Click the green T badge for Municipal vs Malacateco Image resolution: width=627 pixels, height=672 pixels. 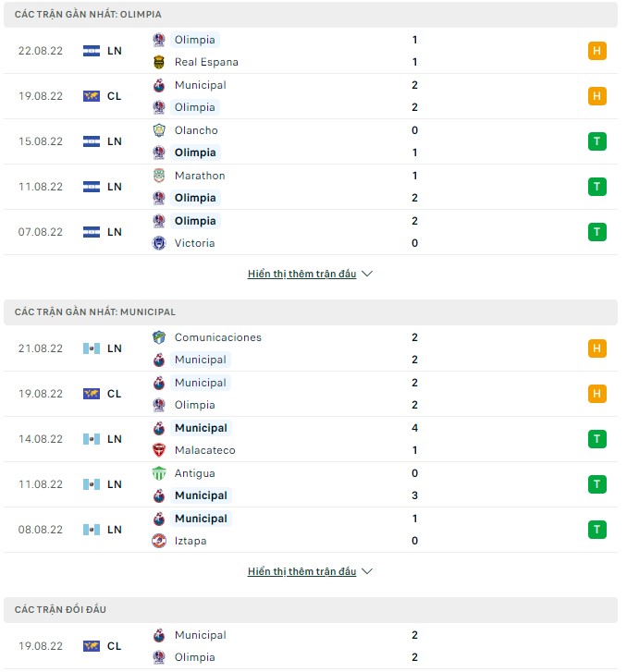(x=596, y=439)
